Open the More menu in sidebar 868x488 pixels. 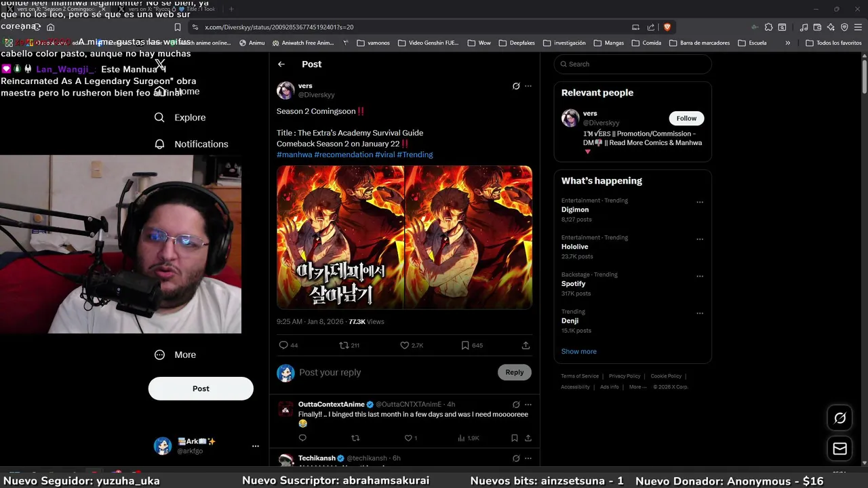tap(175, 355)
